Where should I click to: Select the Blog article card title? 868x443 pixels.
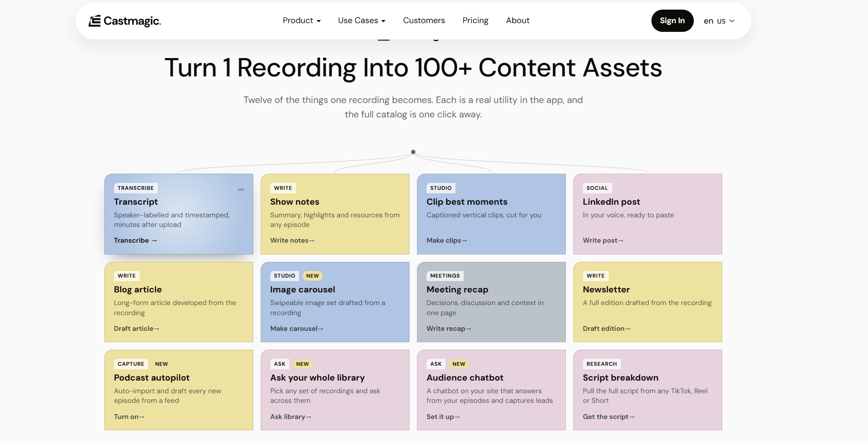(x=138, y=289)
